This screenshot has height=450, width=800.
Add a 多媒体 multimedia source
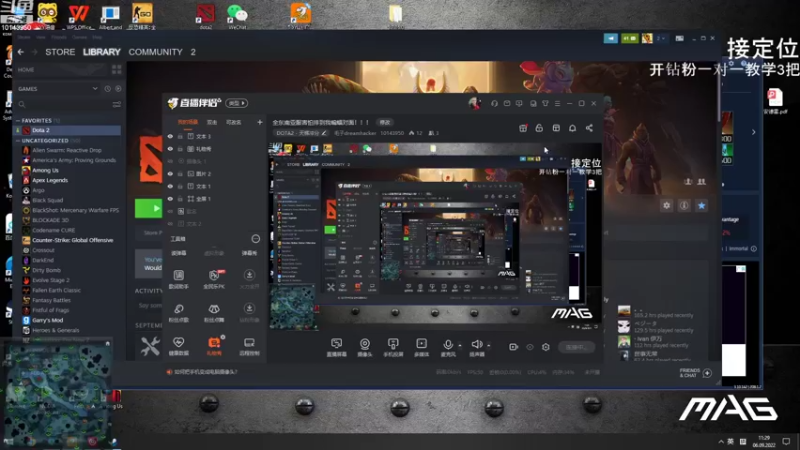[421, 347]
